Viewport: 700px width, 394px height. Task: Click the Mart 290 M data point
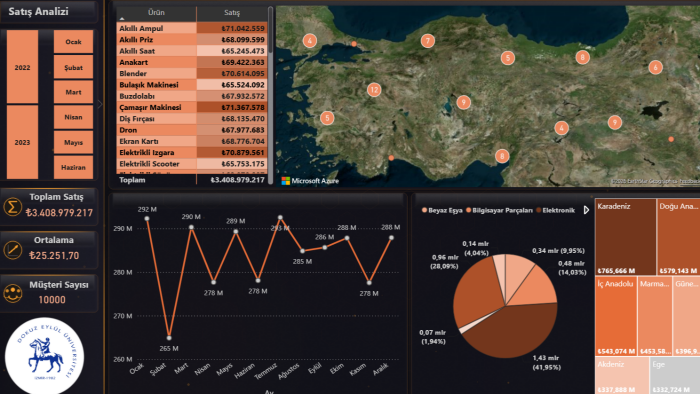tap(192, 227)
